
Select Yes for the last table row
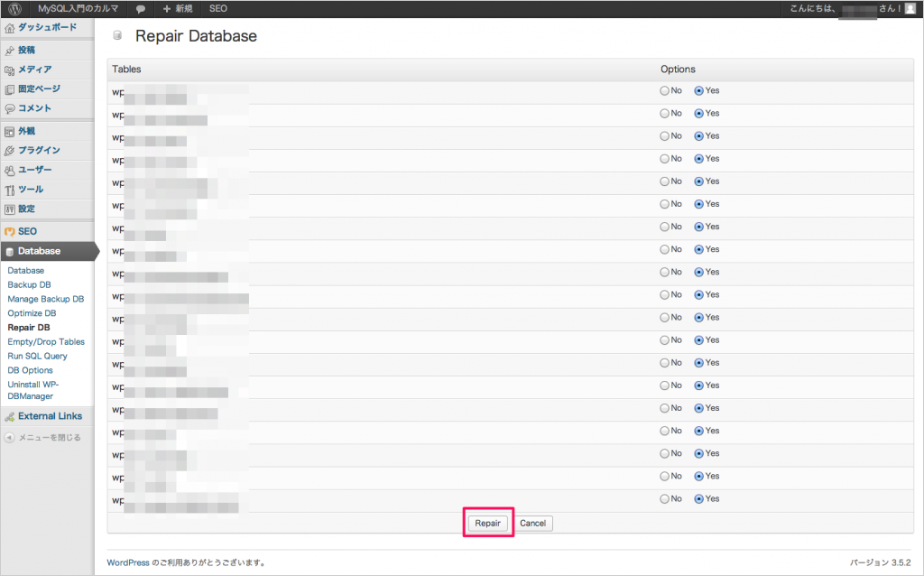tap(699, 499)
